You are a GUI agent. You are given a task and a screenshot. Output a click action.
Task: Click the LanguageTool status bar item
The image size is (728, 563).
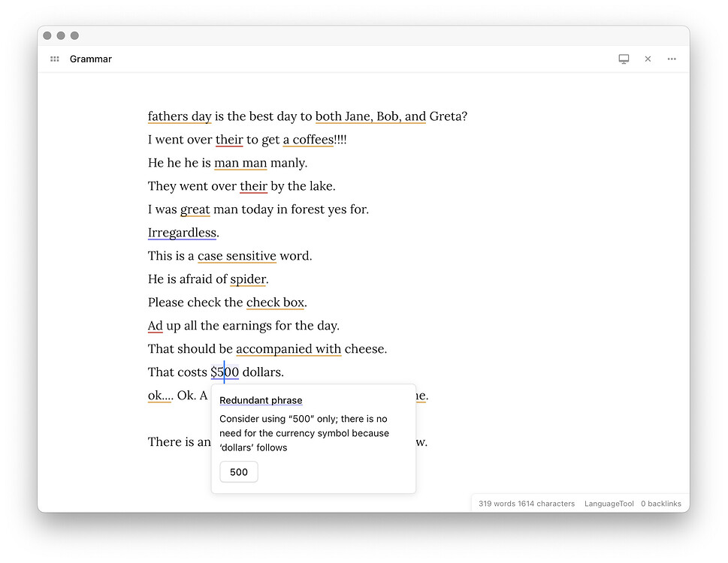(609, 503)
